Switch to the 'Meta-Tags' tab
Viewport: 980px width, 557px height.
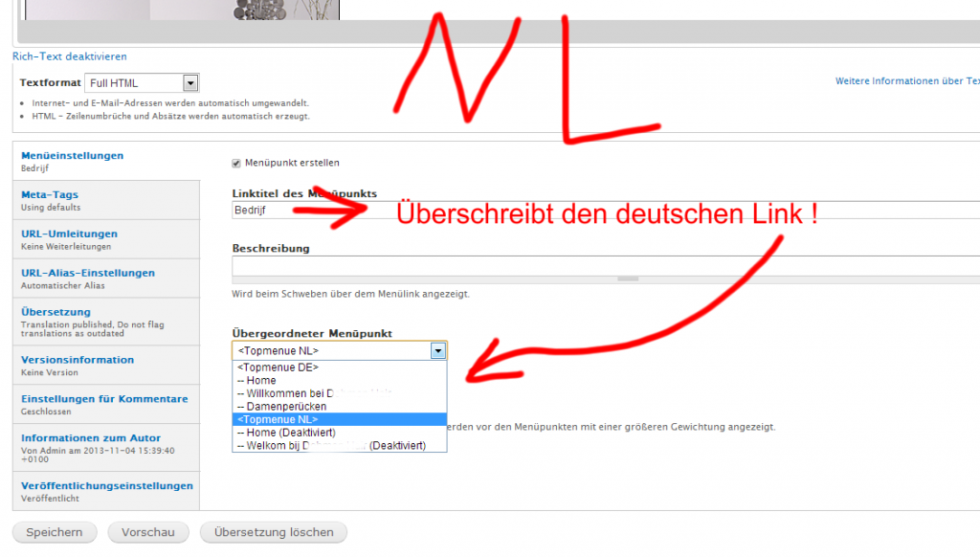click(51, 195)
